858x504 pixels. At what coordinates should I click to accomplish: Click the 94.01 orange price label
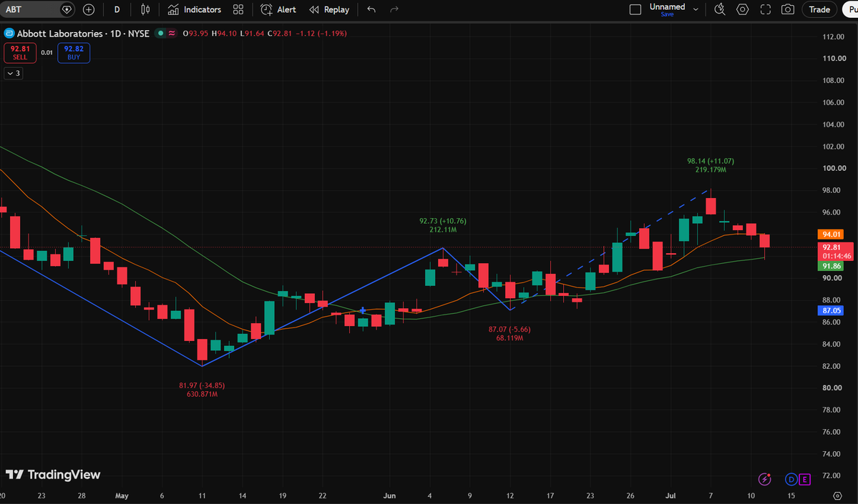831,234
